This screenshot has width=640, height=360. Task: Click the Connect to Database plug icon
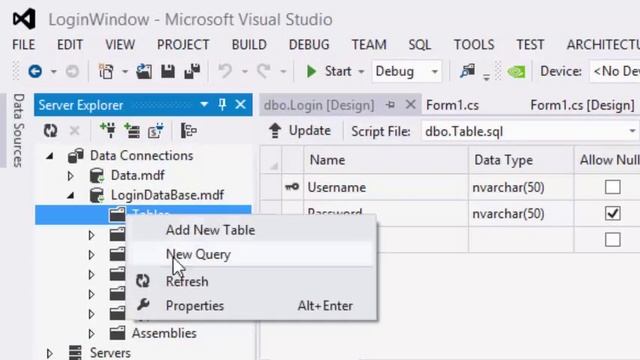[108, 131]
